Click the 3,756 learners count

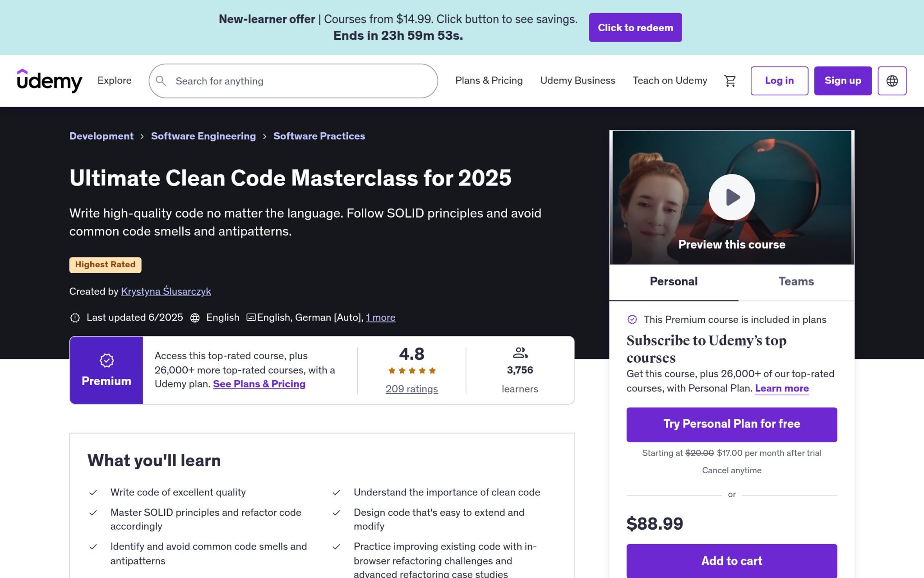pos(520,370)
